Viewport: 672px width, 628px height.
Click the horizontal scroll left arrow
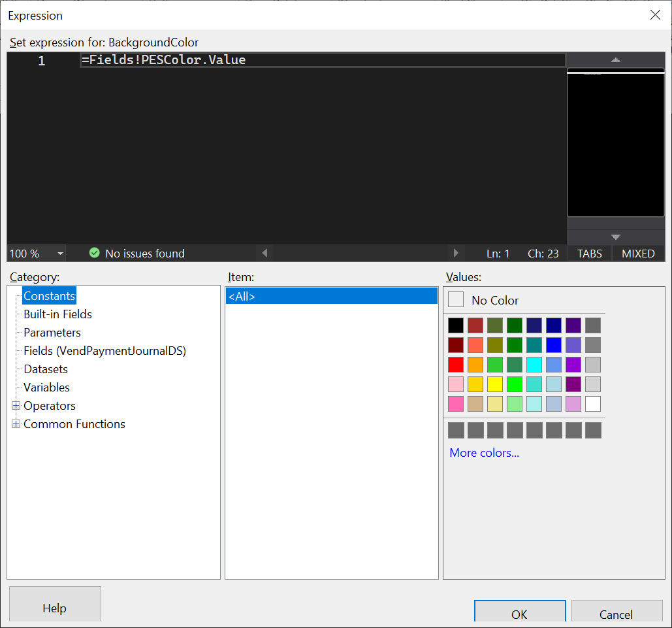(x=265, y=253)
